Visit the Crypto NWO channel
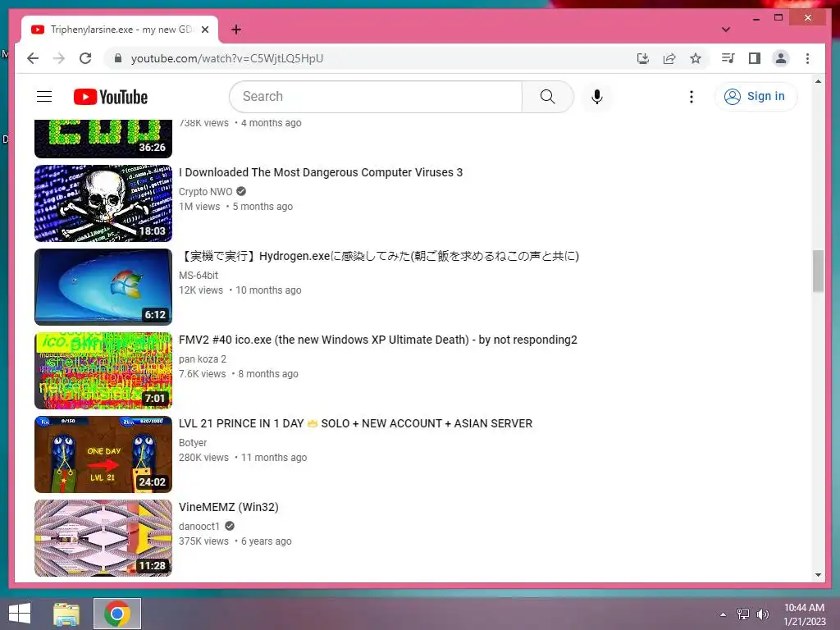Screen dimensions: 840x630 pos(206,192)
